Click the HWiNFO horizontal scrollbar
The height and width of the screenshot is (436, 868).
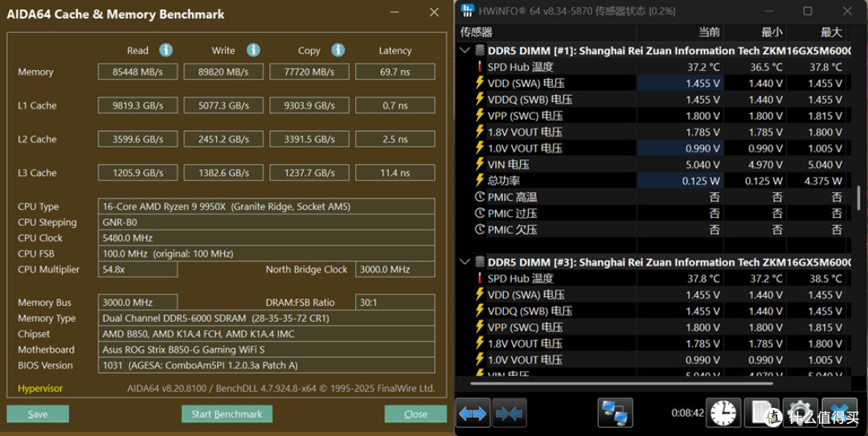(621, 383)
